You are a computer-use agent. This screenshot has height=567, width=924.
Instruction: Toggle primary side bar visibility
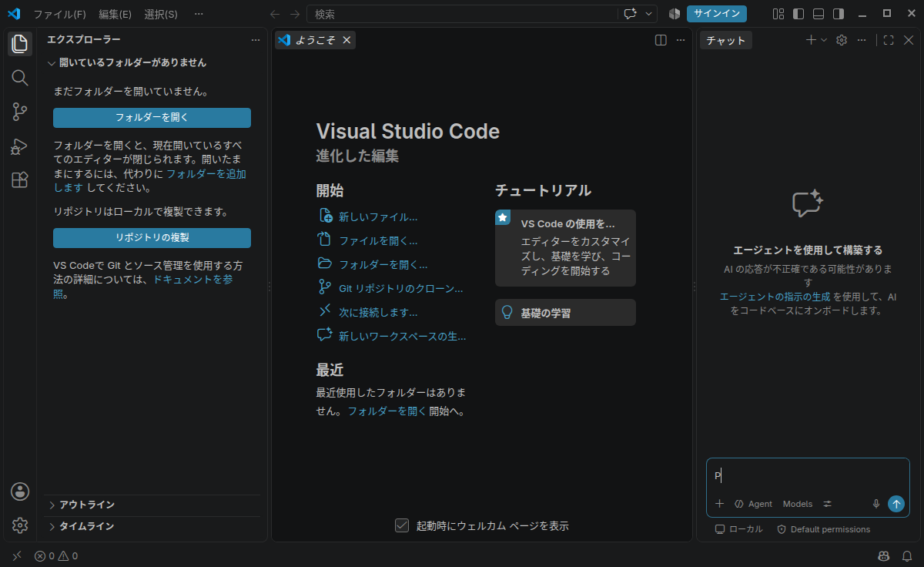[798, 14]
